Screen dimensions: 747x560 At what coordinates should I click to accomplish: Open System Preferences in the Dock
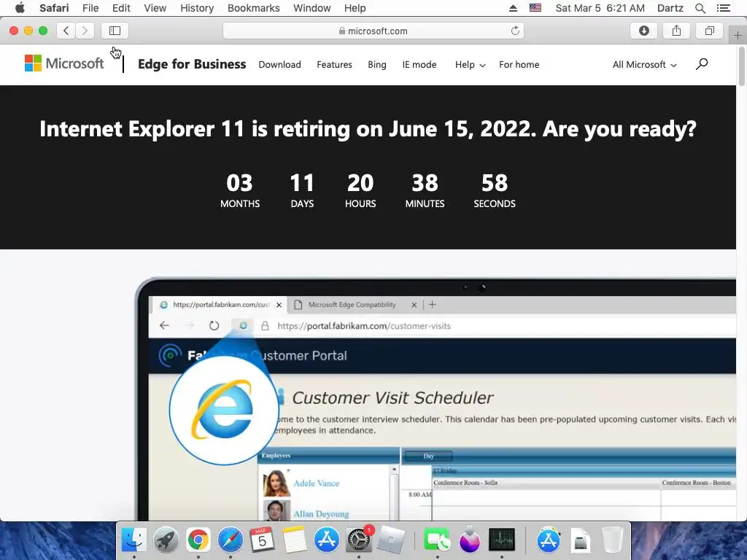[x=359, y=540]
